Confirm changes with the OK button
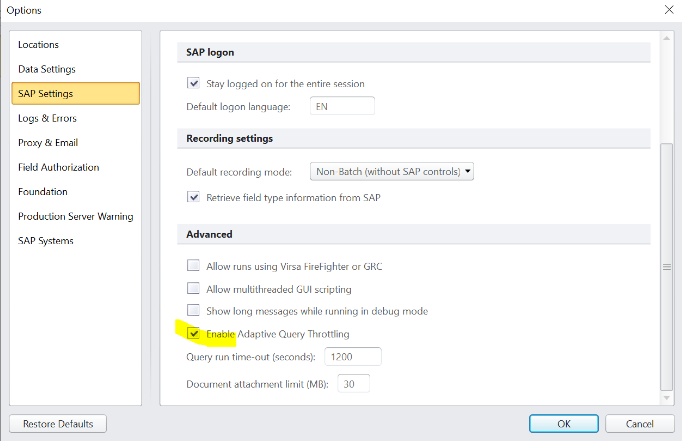 click(x=564, y=423)
